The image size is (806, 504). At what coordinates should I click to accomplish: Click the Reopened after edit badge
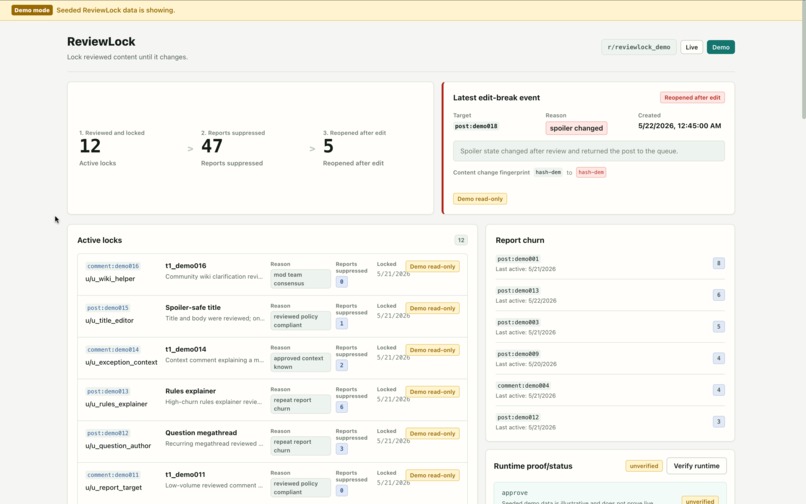(x=692, y=98)
